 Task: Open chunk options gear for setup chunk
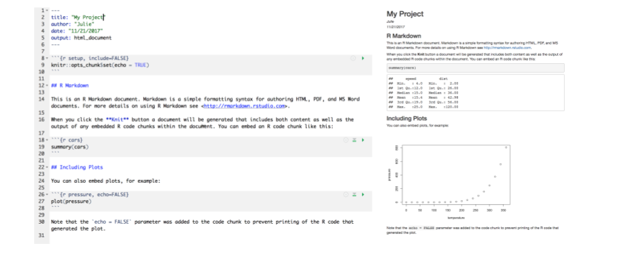353,58
